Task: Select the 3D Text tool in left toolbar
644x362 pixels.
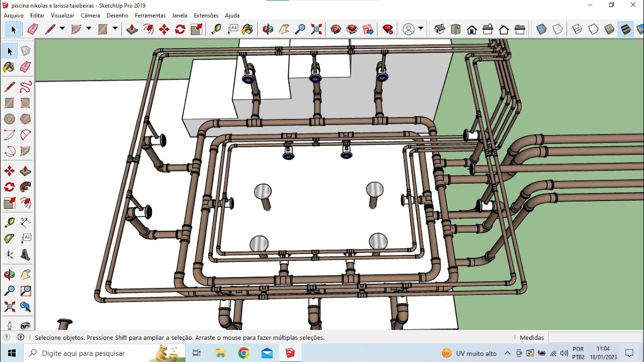Action: [x=26, y=255]
